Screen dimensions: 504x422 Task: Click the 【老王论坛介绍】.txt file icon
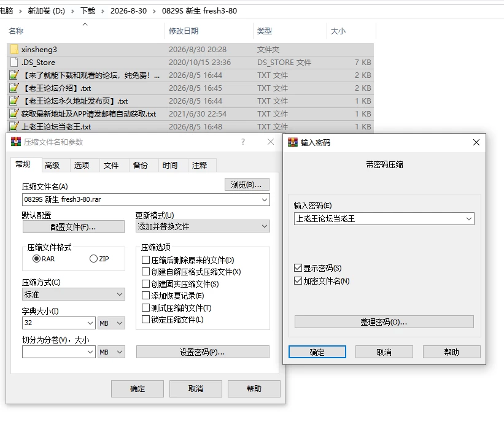[14, 88]
